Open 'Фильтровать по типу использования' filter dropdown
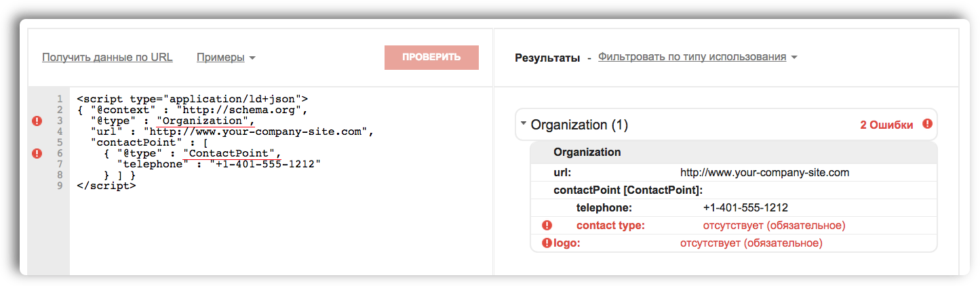 (697, 58)
